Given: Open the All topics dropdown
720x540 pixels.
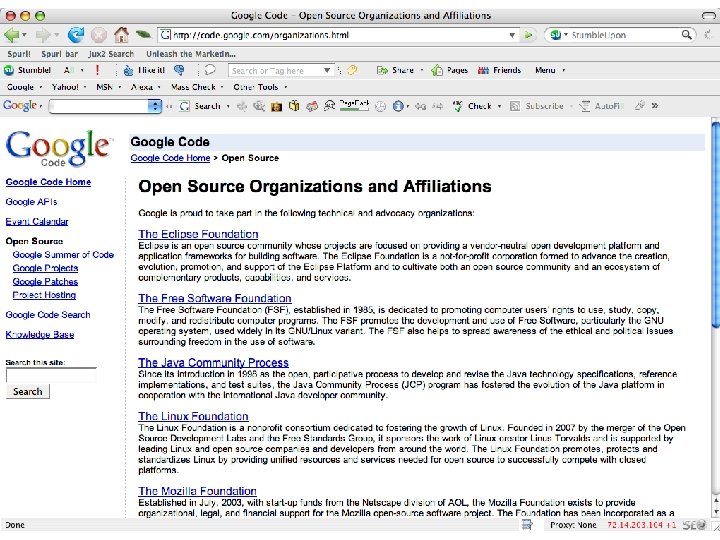Looking at the screenshot, I should point(73,70).
